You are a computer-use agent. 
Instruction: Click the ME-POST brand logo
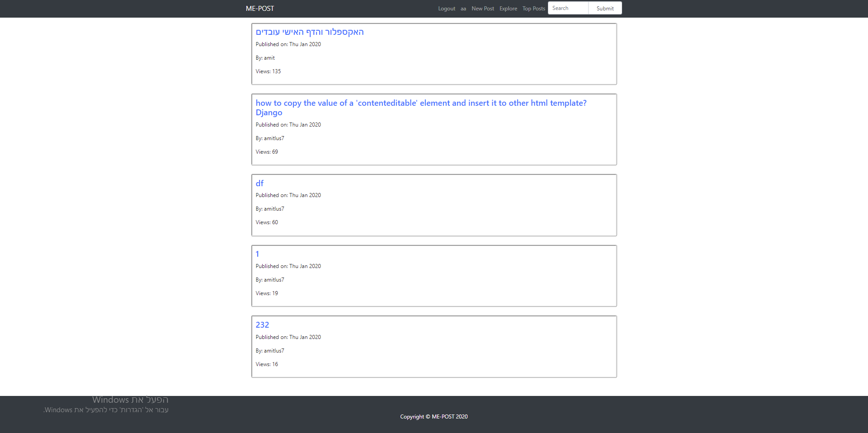click(x=259, y=8)
